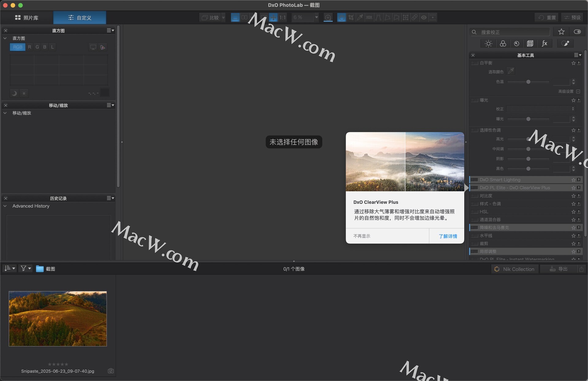Open help for the 对比度 tool

[579, 195]
